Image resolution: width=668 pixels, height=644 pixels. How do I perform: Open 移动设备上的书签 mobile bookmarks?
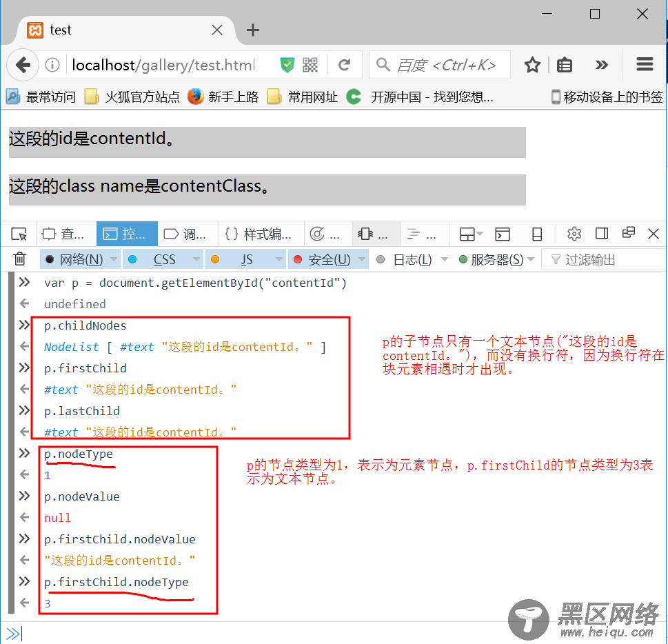[607, 97]
